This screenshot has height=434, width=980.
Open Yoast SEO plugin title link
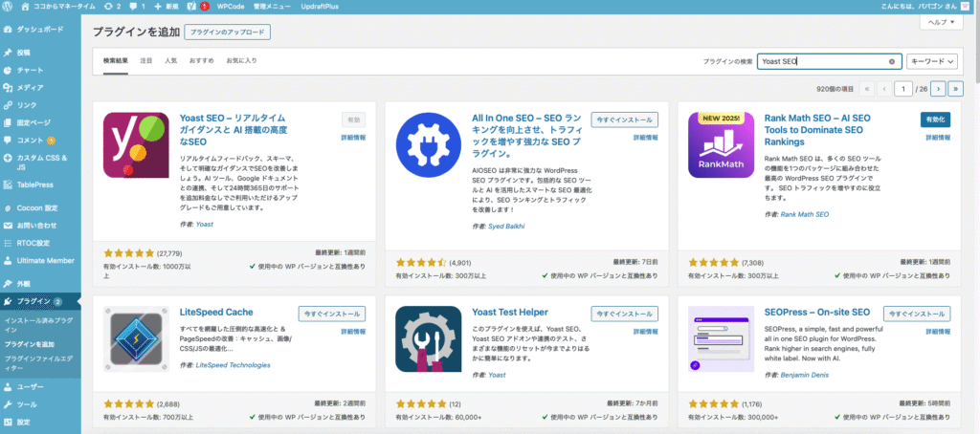click(233, 129)
